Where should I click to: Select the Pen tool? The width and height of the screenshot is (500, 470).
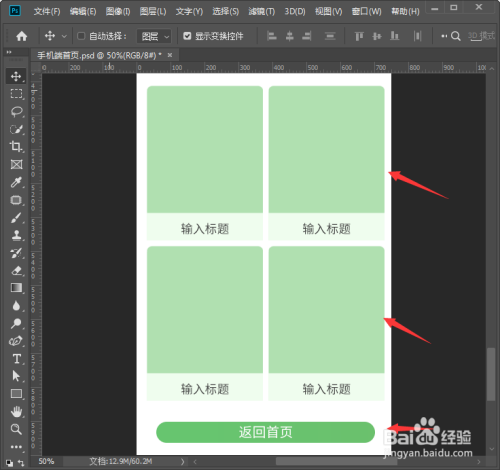tap(16, 341)
